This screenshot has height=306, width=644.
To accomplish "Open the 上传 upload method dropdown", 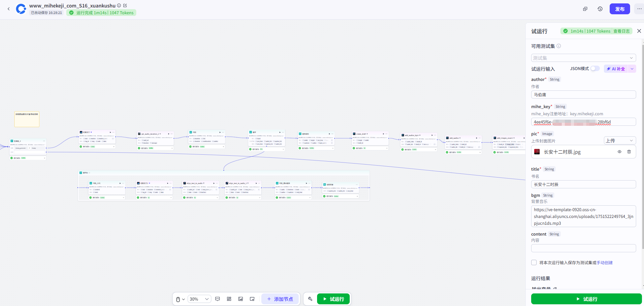I will point(620,140).
